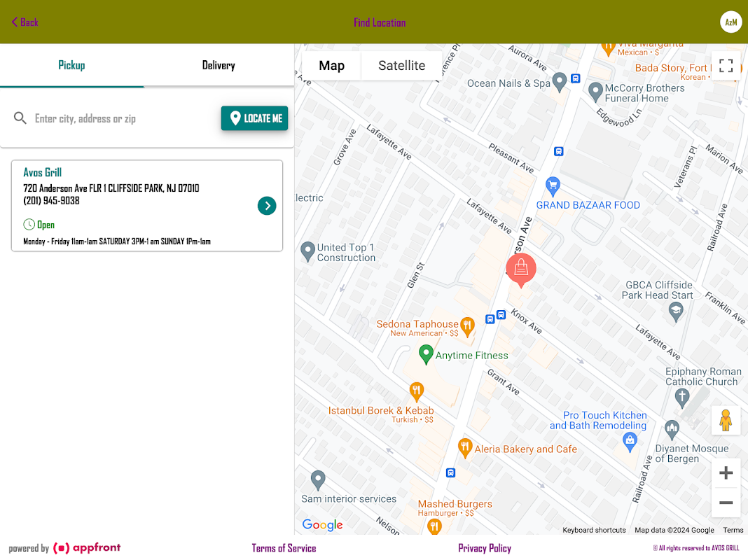
Task: Click GRAND BAZAAR FOOD label
Action: click(588, 205)
